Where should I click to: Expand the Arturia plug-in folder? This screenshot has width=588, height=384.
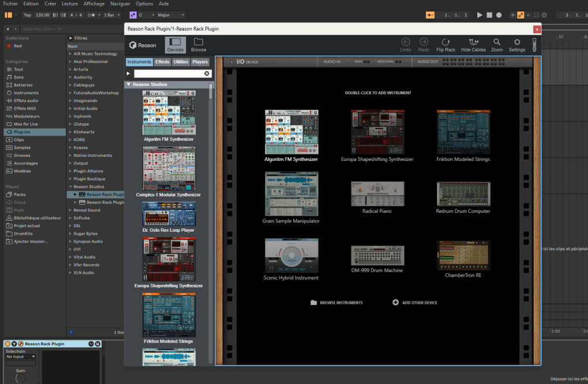click(70, 69)
